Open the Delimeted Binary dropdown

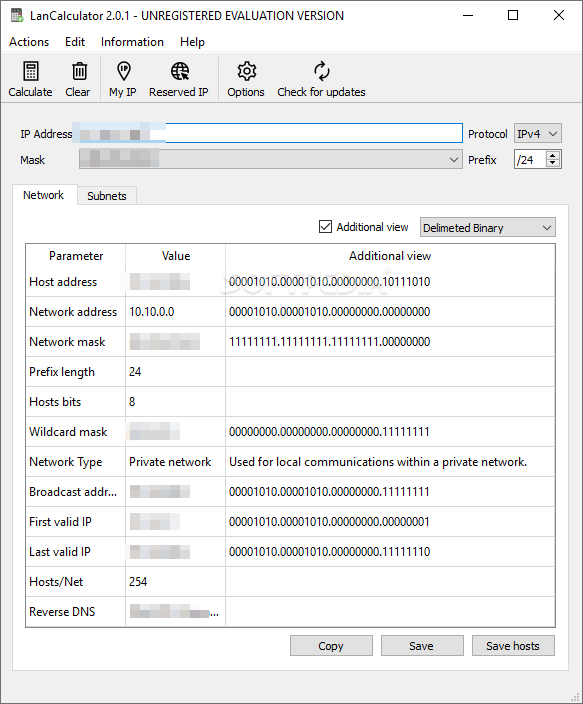pos(487,228)
